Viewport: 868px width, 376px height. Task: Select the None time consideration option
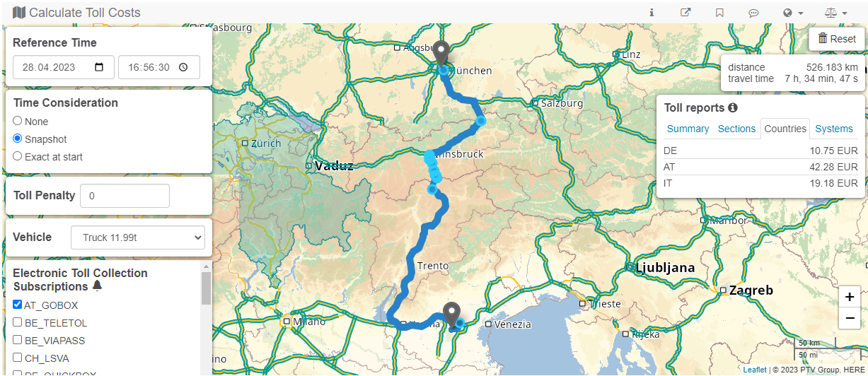pyautogui.click(x=18, y=121)
